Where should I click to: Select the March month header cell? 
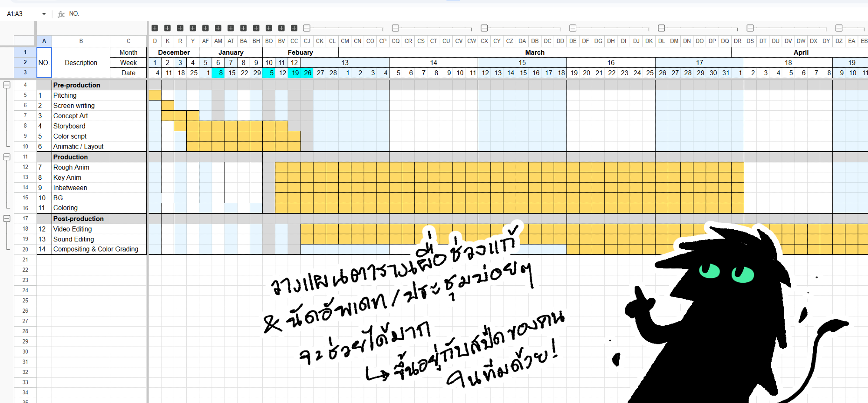535,52
